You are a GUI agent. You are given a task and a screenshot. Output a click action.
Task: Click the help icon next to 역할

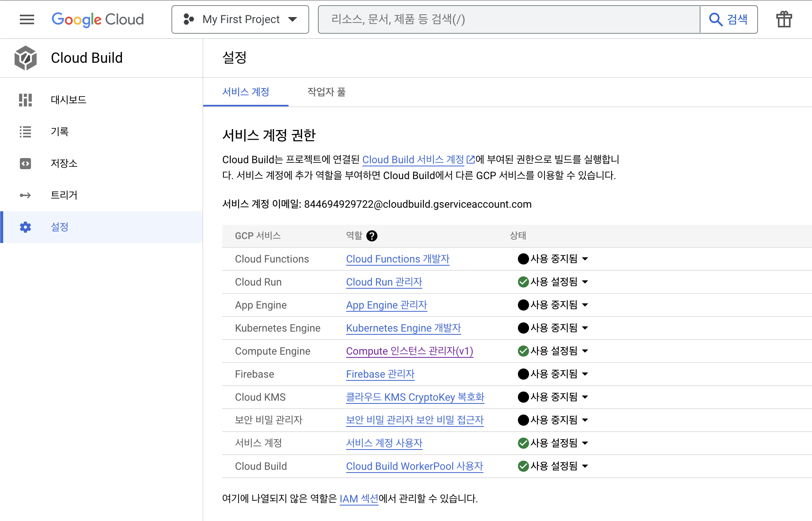coord(372,236)
